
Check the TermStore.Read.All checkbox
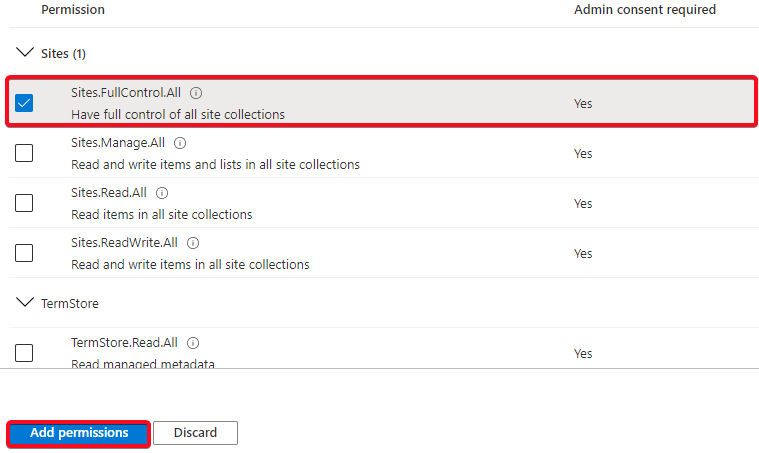[24, 353]
